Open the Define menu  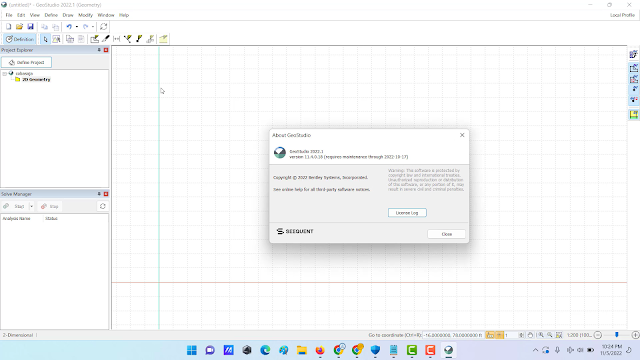tap(51, 15)
